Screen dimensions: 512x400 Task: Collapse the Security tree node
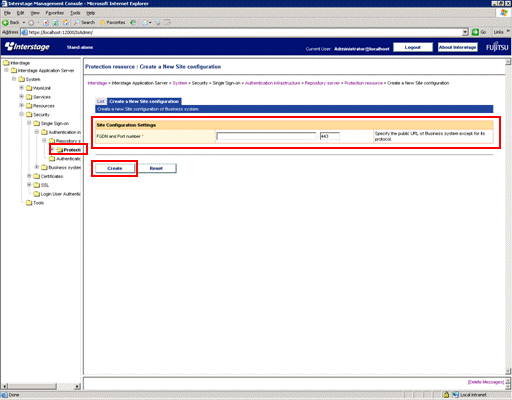[x=21, y=114]
